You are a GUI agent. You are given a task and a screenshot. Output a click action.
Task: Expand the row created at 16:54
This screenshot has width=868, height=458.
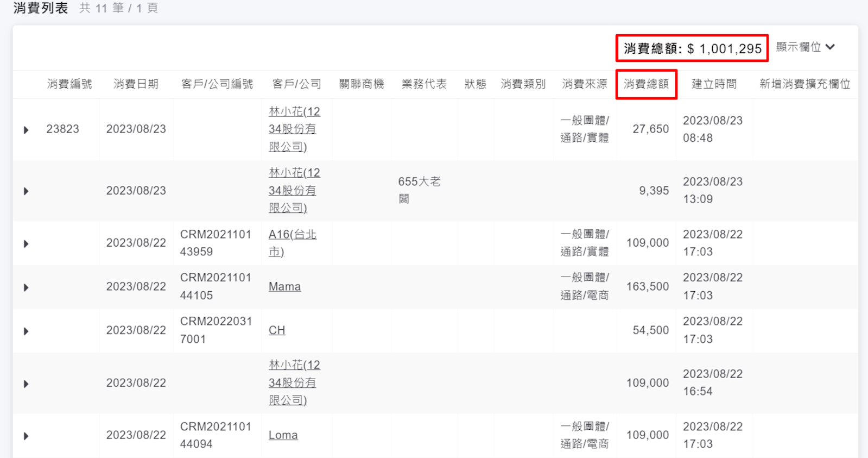(26, 384)
